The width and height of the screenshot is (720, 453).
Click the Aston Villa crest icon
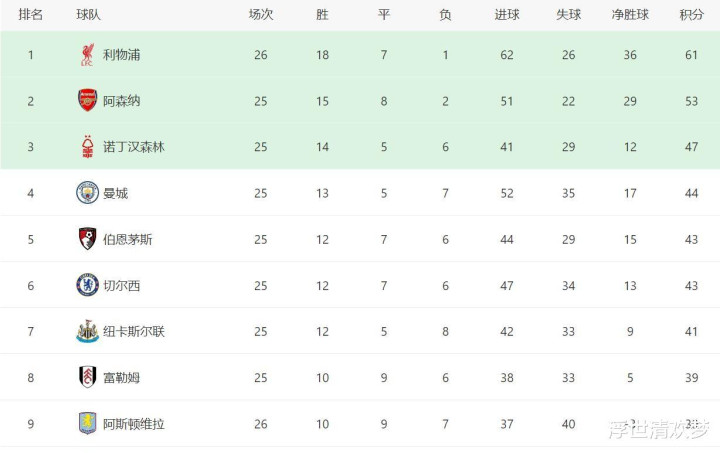87,423
